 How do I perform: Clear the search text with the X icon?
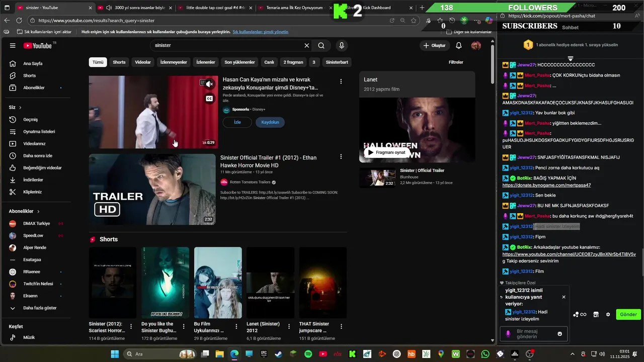pyautogui.click(x=307, y=45)
